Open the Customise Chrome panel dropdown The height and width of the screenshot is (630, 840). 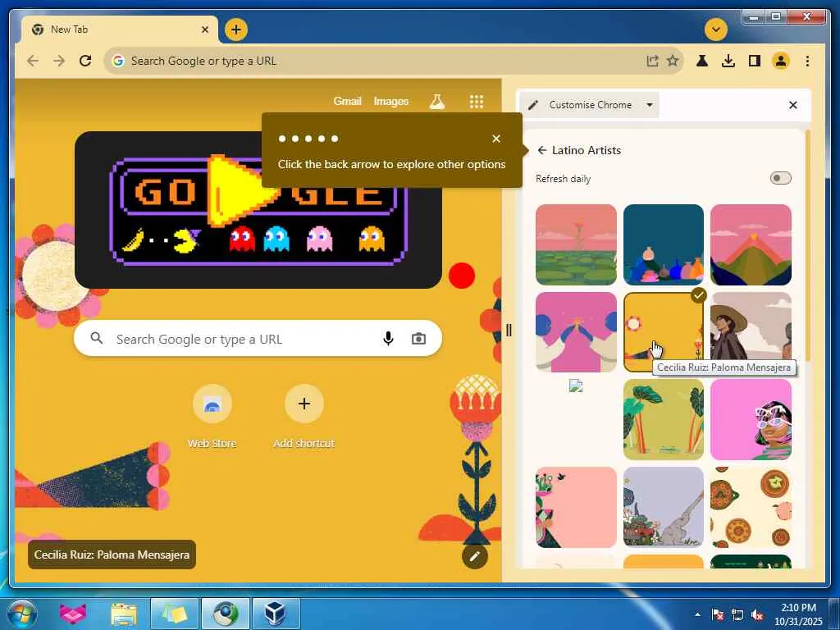(x=650, y=105)
